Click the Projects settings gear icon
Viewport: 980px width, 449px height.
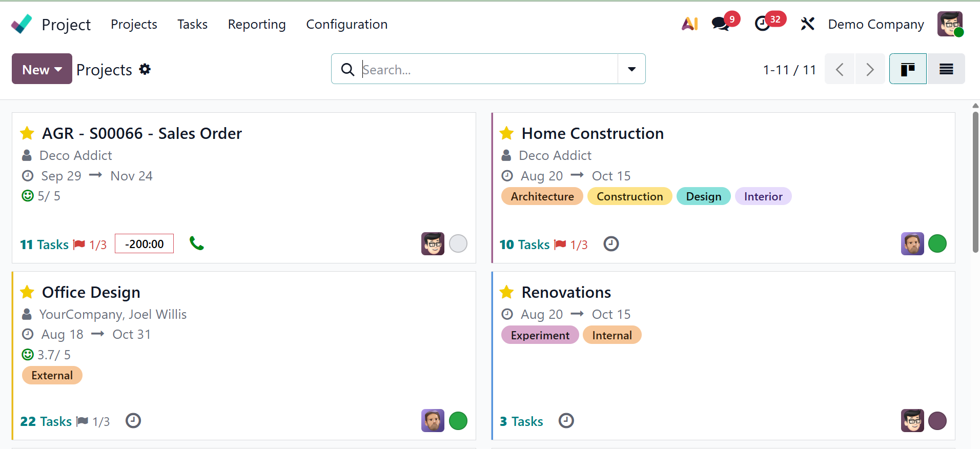(145, 69)
